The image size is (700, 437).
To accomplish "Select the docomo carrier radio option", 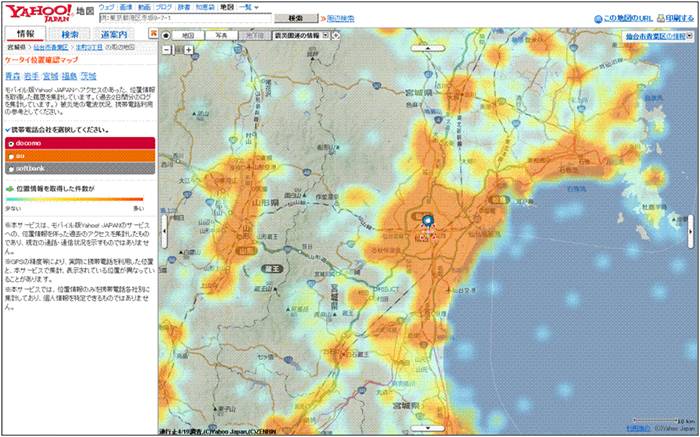I will [x=9, y=143].
